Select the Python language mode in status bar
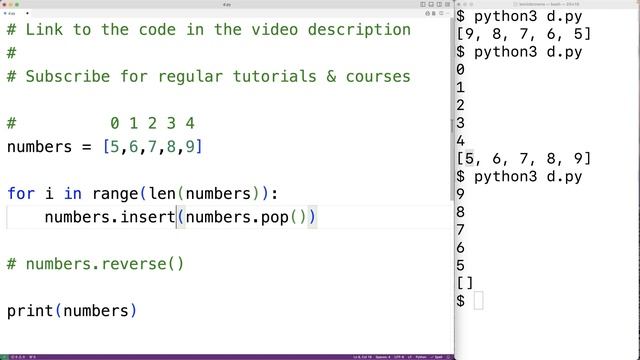The image size is (640, 360). [421, 357]
